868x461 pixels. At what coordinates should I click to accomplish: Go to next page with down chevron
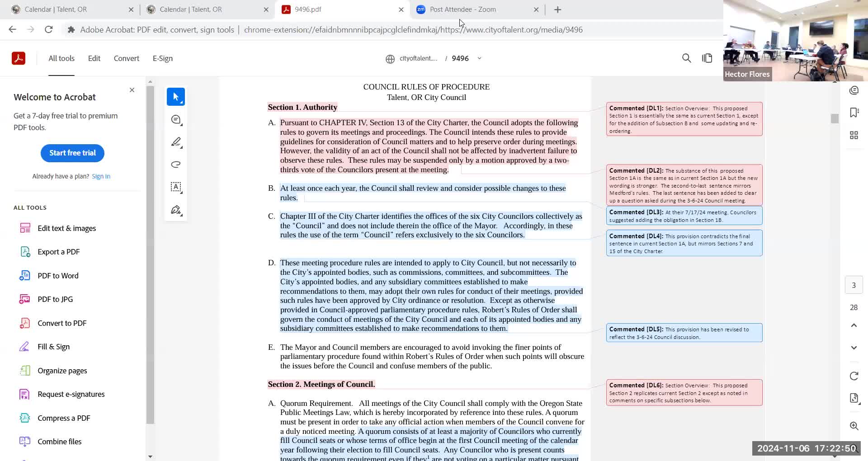coord(854,348)
